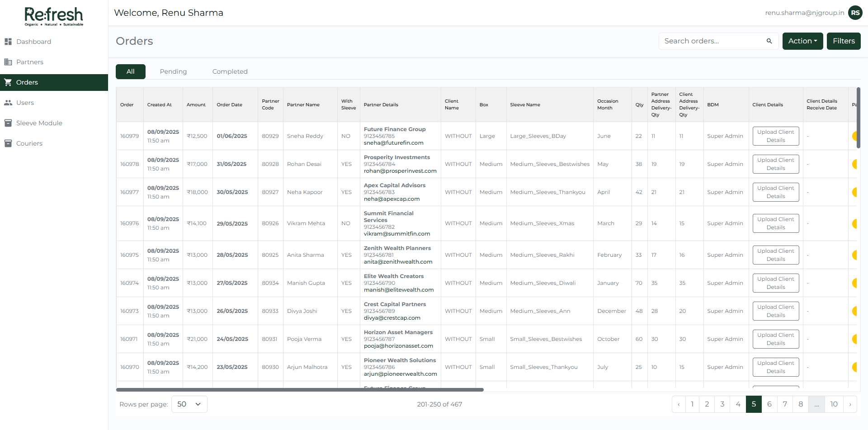Viewport: 868px width, 430px height.
Task: Click partner name Neha Kapoor
Action: click(x=305, y=192)
